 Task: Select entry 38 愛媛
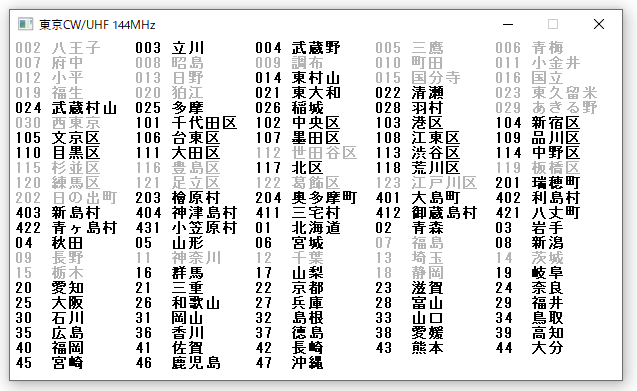[410, 334]
